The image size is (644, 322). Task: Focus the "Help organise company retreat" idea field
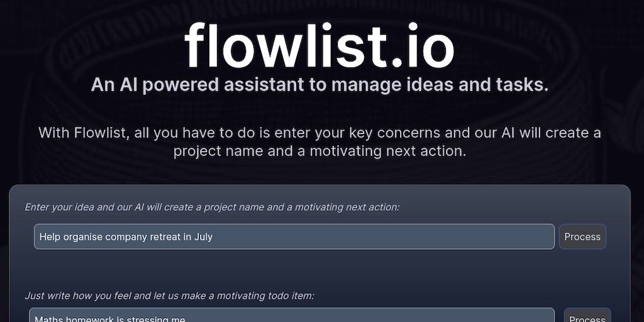click(x=294, y=236)
